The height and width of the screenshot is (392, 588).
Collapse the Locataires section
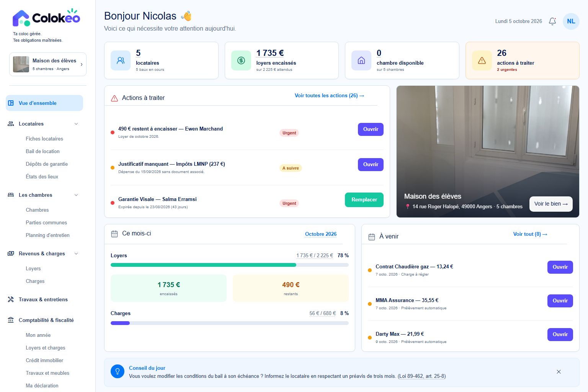[76, 124]
